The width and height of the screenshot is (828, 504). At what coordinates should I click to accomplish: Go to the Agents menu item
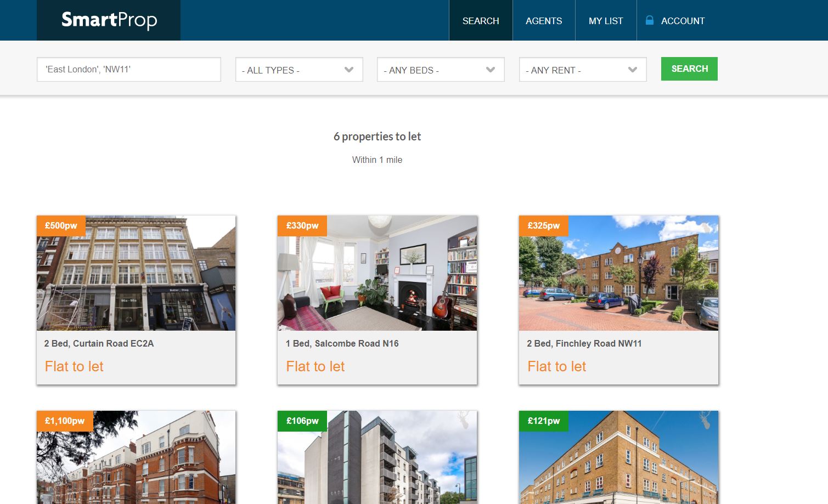point(544,21)
